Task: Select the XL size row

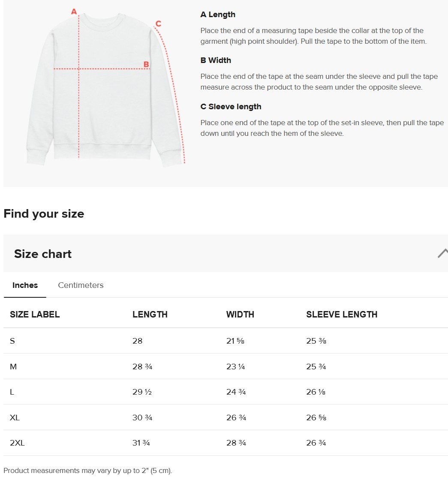Action: pos(226,418)
